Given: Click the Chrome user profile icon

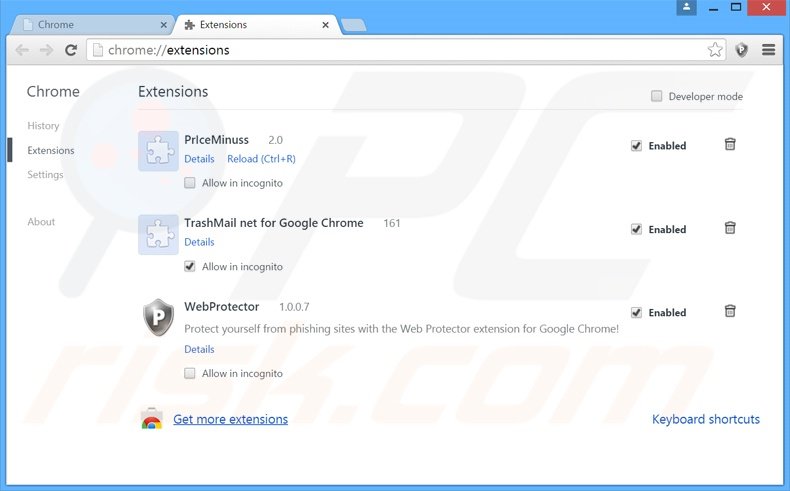Looking at the screenshot, I should (x=686, y=8).
